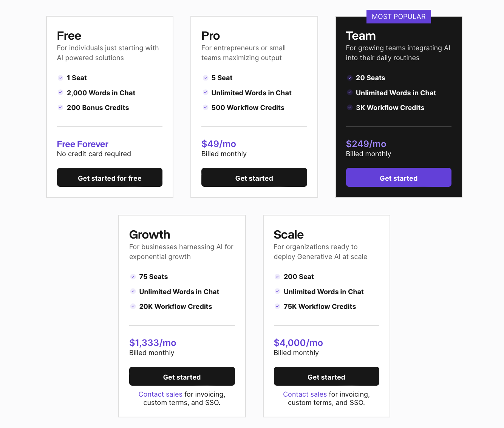Screen dimensions: 504x428
Task: Open Contact sales link in Scale card
Action: click(x=305, y=394)
